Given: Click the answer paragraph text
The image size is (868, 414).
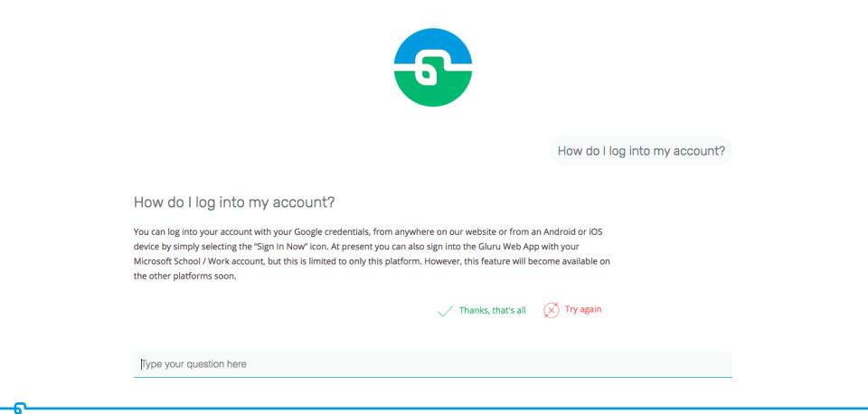Looking at the screenshot, I should click(372, 254).
